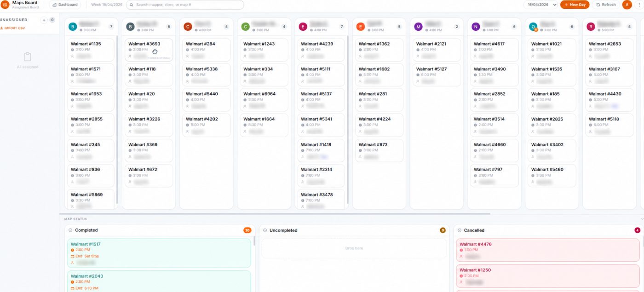The height and width of the screenshot is (292, 644).
Task: Select the red C mapper avatar
Action: coord(188,27)
